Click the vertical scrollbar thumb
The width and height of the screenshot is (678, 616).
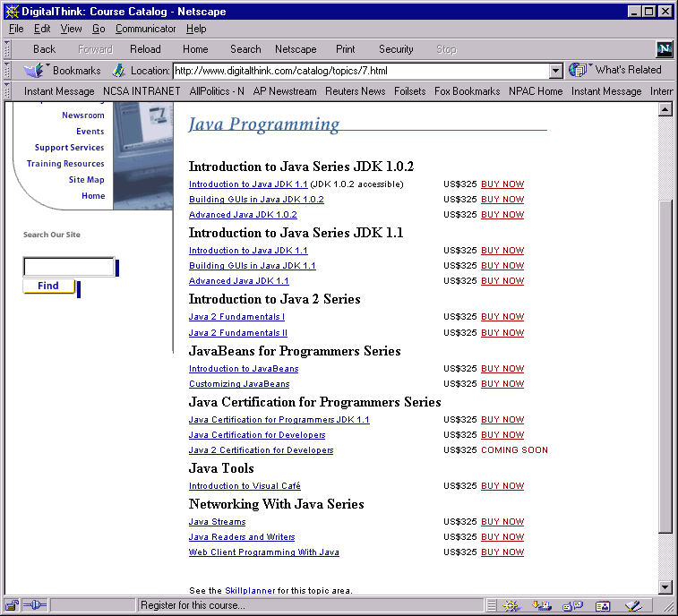point(665,367)
